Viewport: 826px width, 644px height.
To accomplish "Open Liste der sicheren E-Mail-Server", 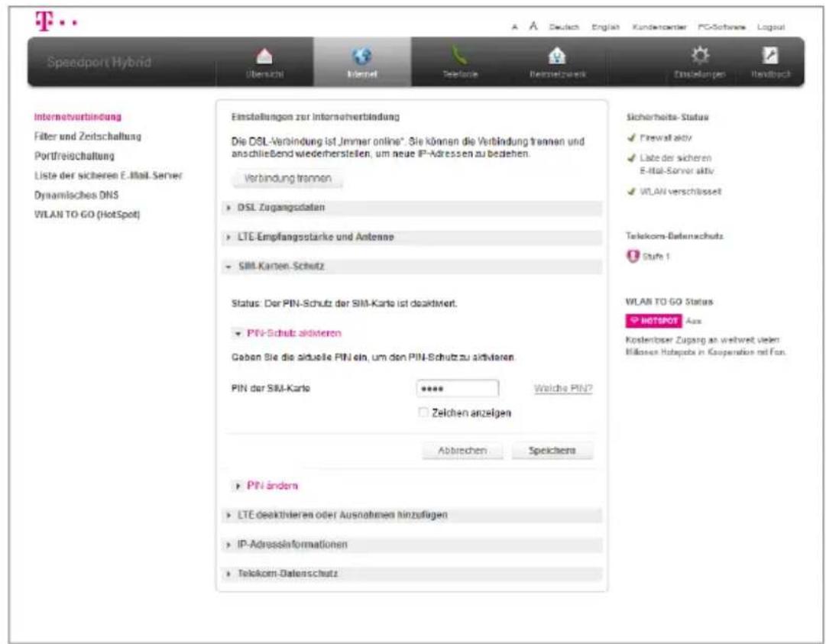I will click(x=108, y=176).
